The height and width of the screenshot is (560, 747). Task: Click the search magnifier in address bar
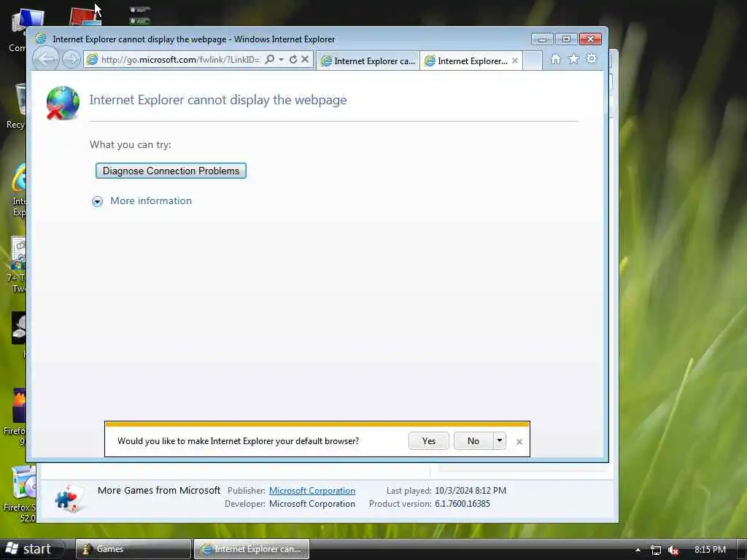coord(270,60)
